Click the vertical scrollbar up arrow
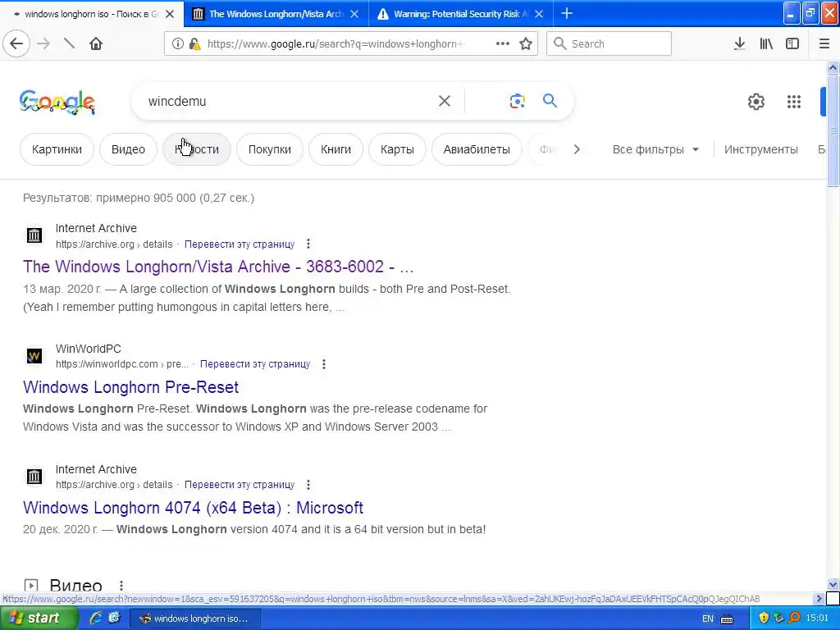The height and width of the screenshot is (630, 840). pyautogui.click(x=833, y=67)
